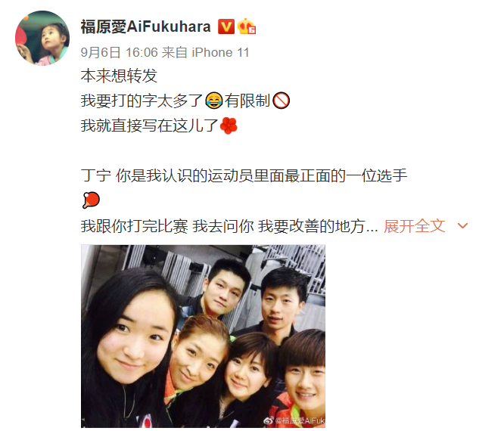The width and height of the screenshot is (504, 431).
Task: Click the line starting with 丁宁
Action: click(x=244, y=175)
